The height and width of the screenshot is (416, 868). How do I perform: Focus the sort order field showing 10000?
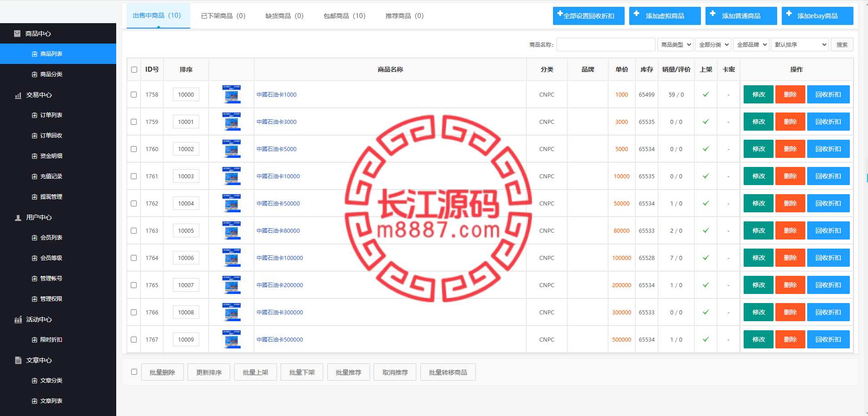[186, 94]
